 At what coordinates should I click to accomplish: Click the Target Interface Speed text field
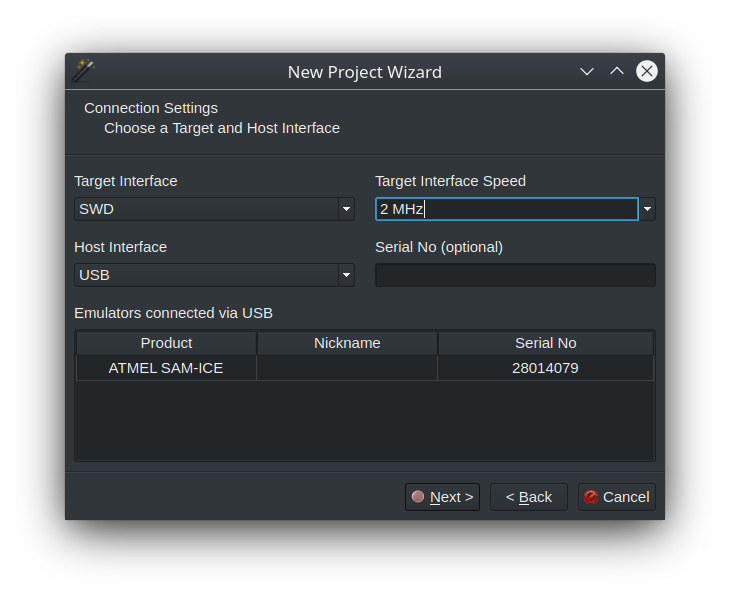[x=506, y=209]
